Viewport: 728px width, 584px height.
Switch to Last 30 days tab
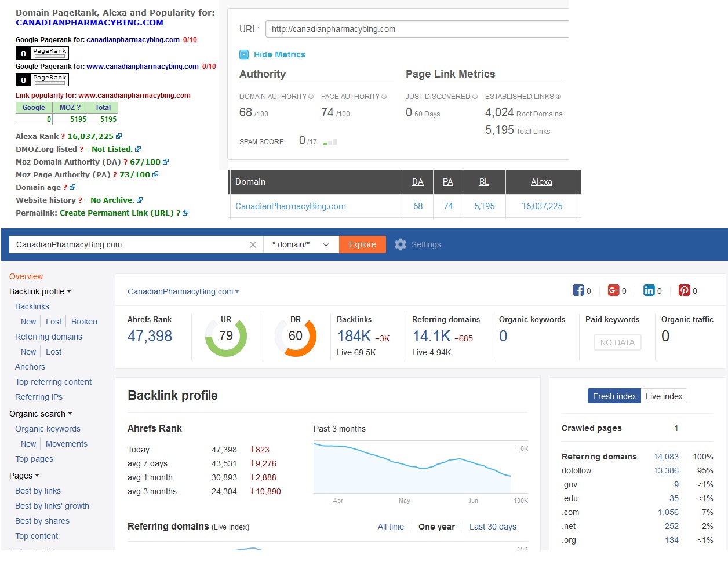click(x=493, y=527)
